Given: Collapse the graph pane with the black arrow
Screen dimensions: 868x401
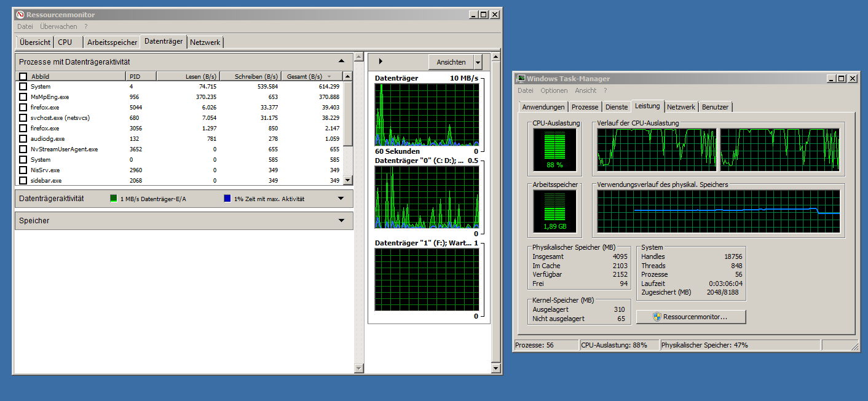Looking at the screenshot, I should [381, 62].
